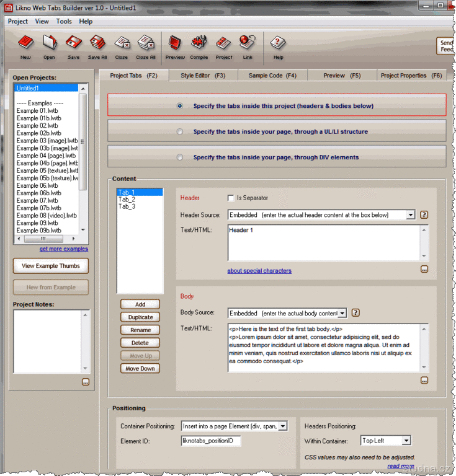Switch to the Preview (F5) tab
Viewport: 456px width, 476px height.
tap(342, 76)
